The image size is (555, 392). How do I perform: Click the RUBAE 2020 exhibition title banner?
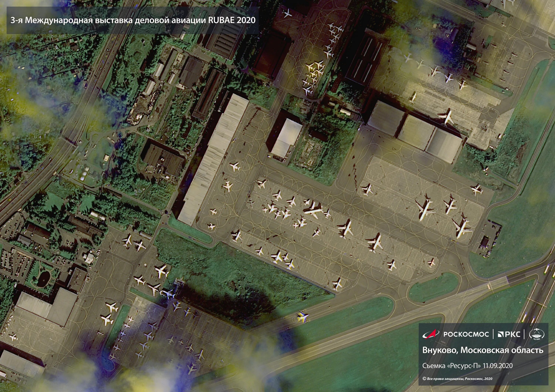coord(132,20)
